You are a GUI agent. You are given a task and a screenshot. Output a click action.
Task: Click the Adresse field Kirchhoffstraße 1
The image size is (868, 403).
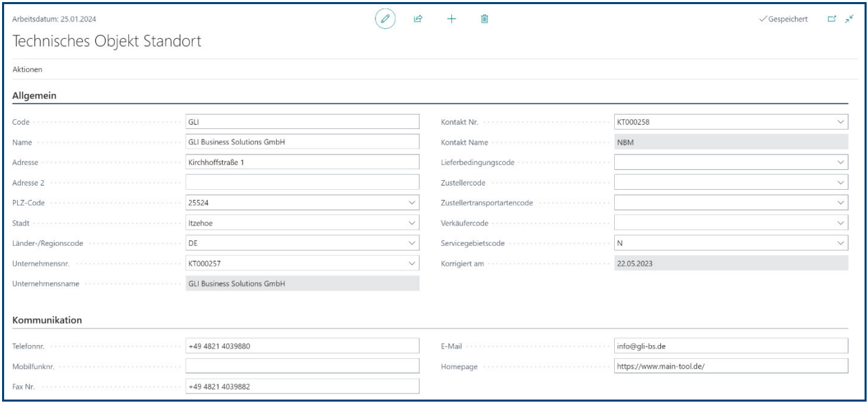(x=302, y=163)
